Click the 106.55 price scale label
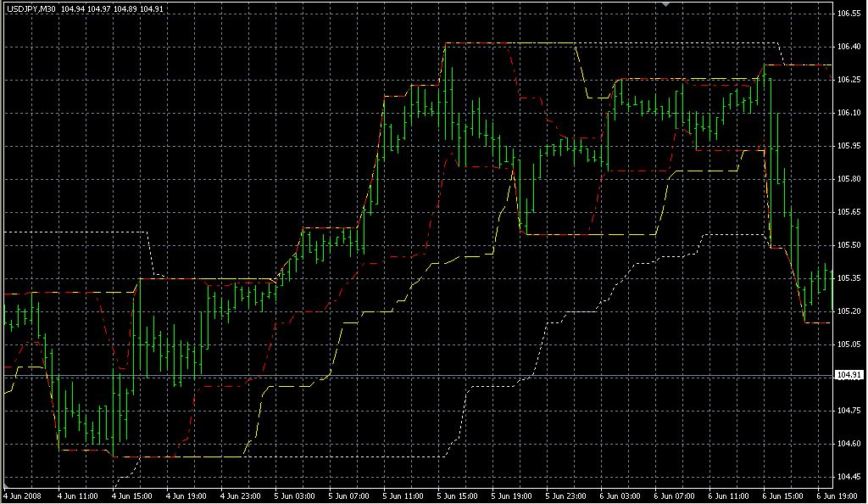Viewport: 868px width, 504px height. point(849,14)
